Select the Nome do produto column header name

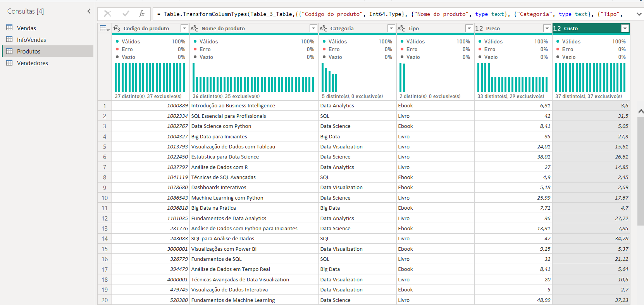[x=223, y=28]
